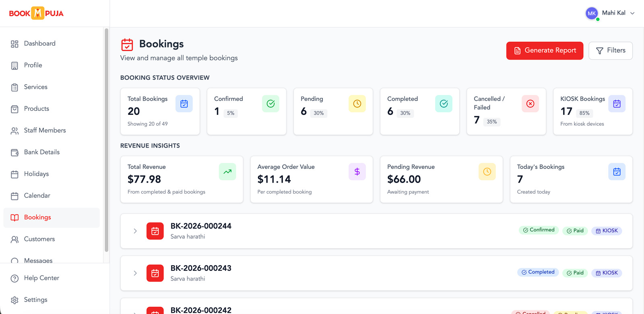Click the purple dollar Average Order Value icon

357,172
